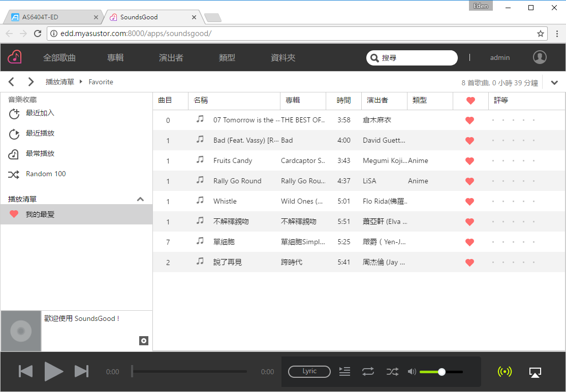The image size is (566, 392).
Task: Unfavorite the song 不解釋親吻
Action: 469,222
